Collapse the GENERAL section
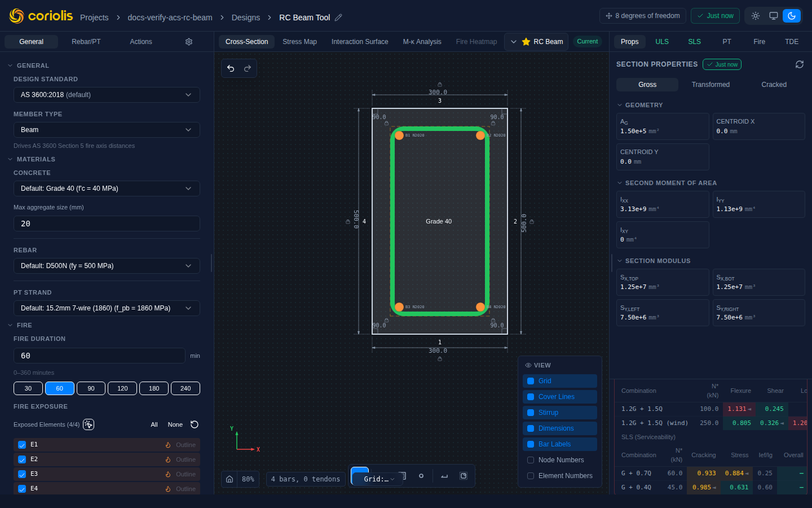Screen dimensions: 812x508 point(29,65)
